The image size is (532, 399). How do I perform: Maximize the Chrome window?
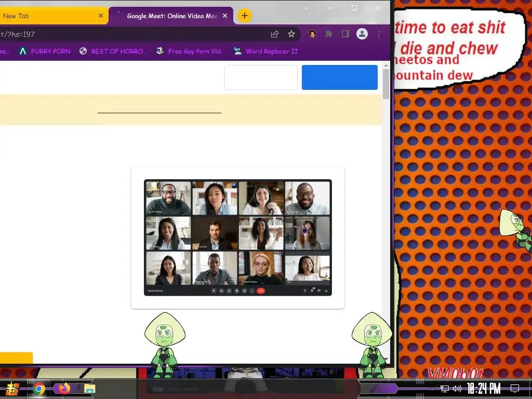tap(354, 8)
